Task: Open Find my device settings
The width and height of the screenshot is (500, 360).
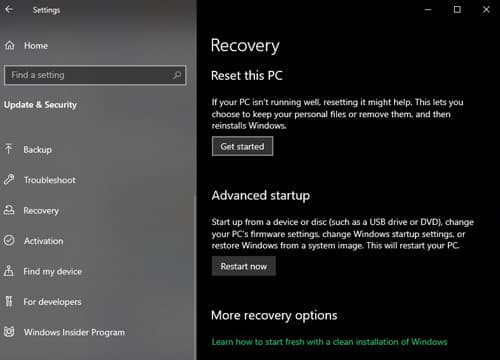Action: click(53, 271)
